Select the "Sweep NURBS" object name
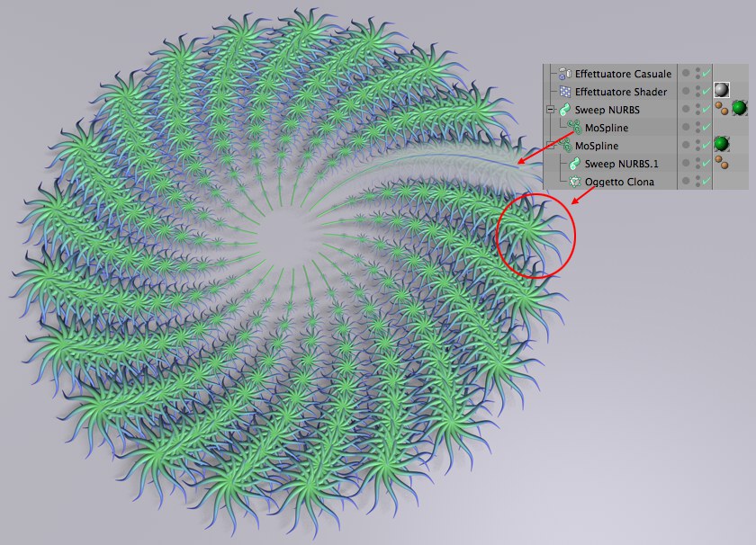Image resolution: width=756 pixels, height=545 pixels. pos(607,110)
